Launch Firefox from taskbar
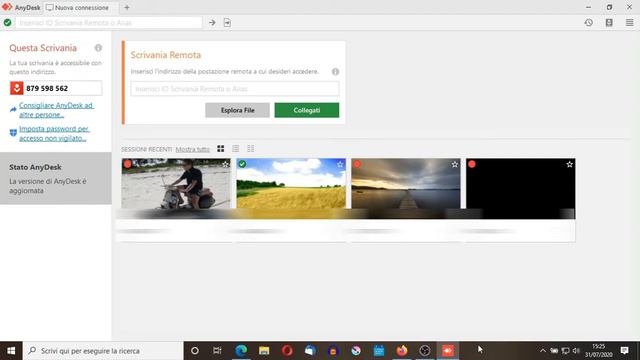The width and height of the screenshot is (640, 360). (x=402, y=351)
